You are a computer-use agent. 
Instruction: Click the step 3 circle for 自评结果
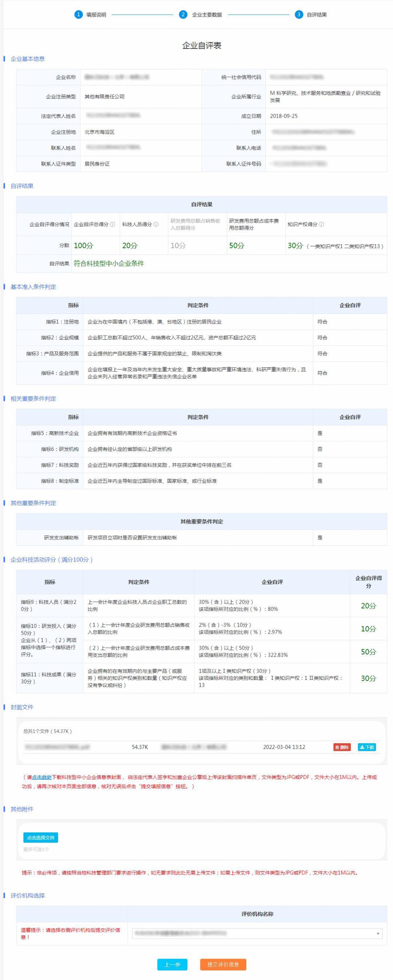298,15
